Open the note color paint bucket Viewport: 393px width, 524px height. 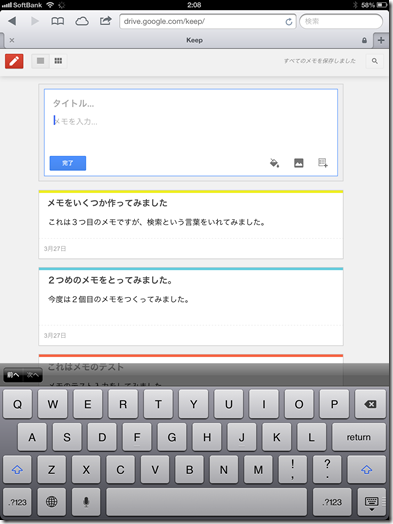click(274, 163)
